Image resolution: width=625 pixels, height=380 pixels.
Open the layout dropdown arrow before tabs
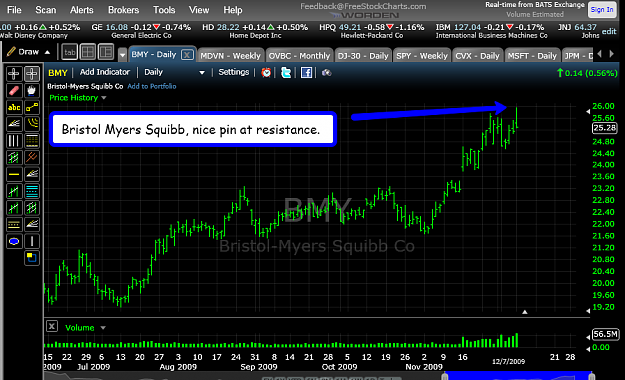coord(122,55)
